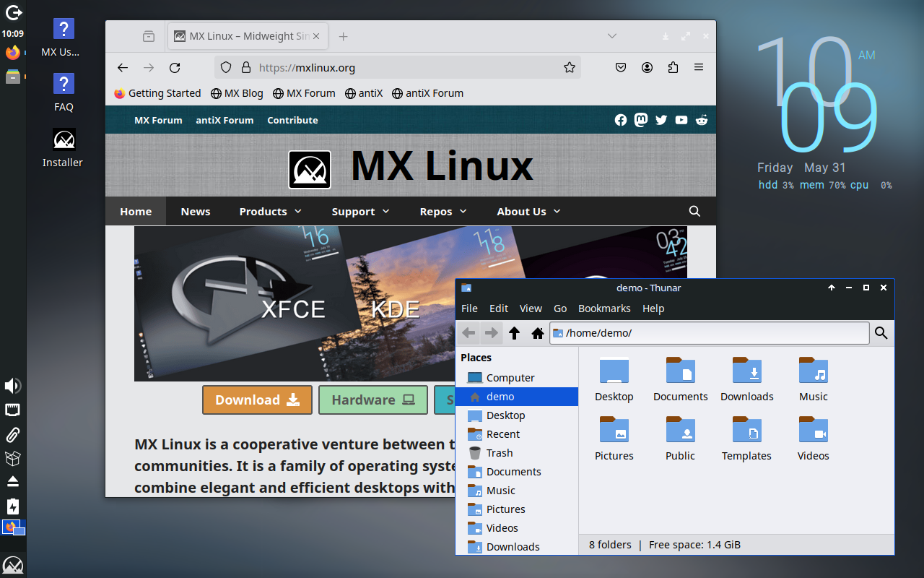Screen dimensions: 924x578
Task: Click the orange Download button
Action: click(x=257, y=400)
